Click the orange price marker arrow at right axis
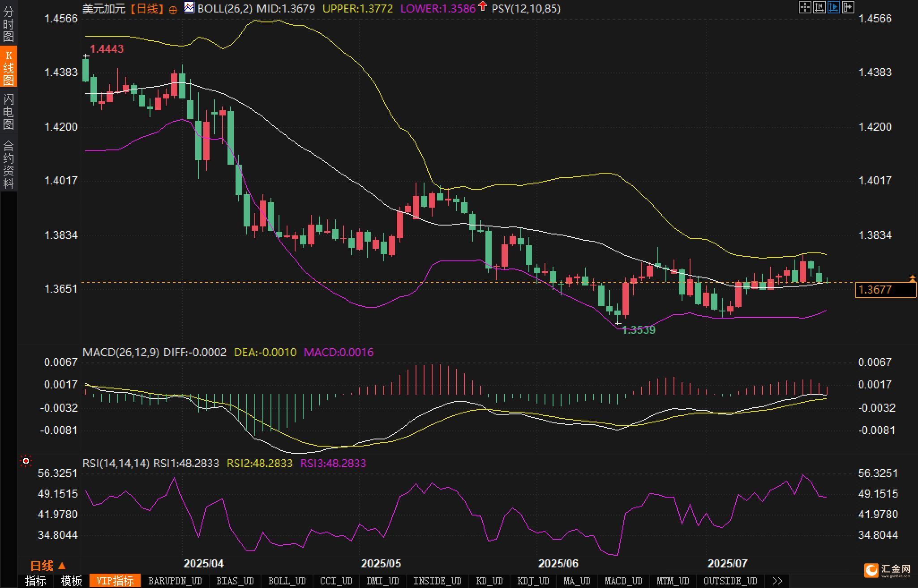This screenshot has width=918, height=588. 912,279
